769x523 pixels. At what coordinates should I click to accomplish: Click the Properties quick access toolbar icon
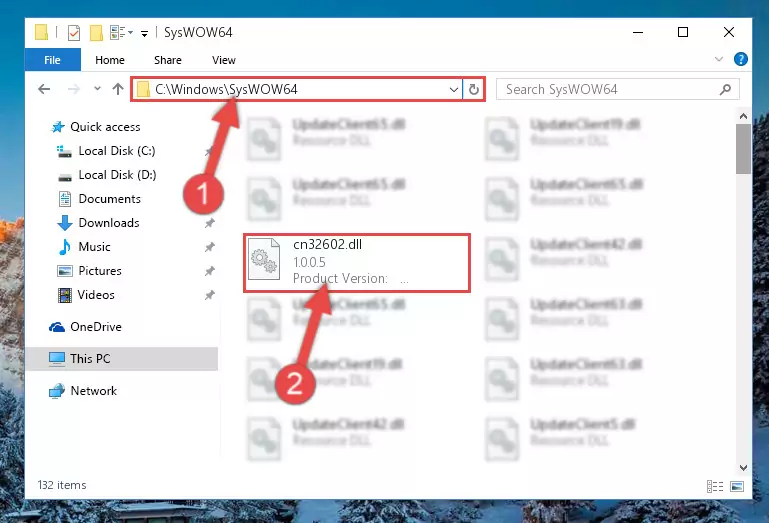click(74, 33)
